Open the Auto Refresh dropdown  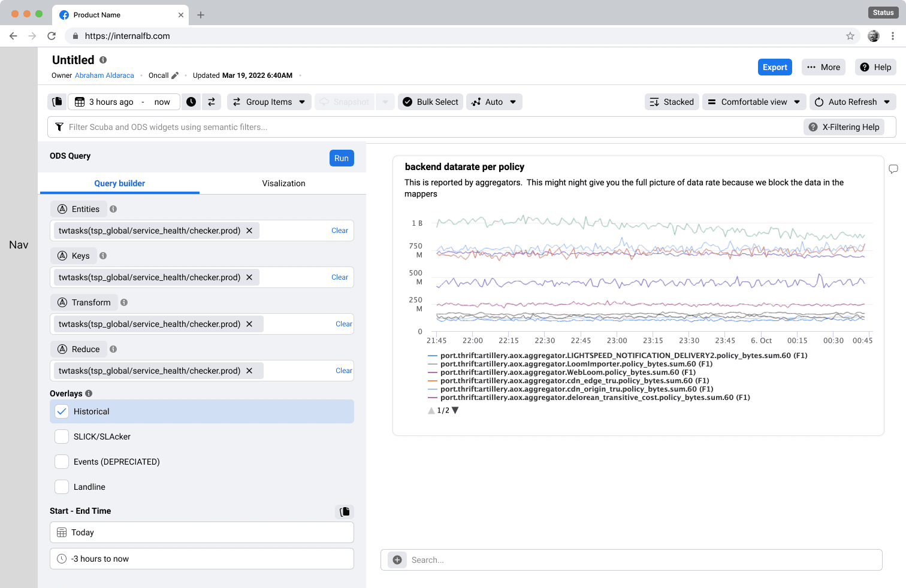[853, 102]
